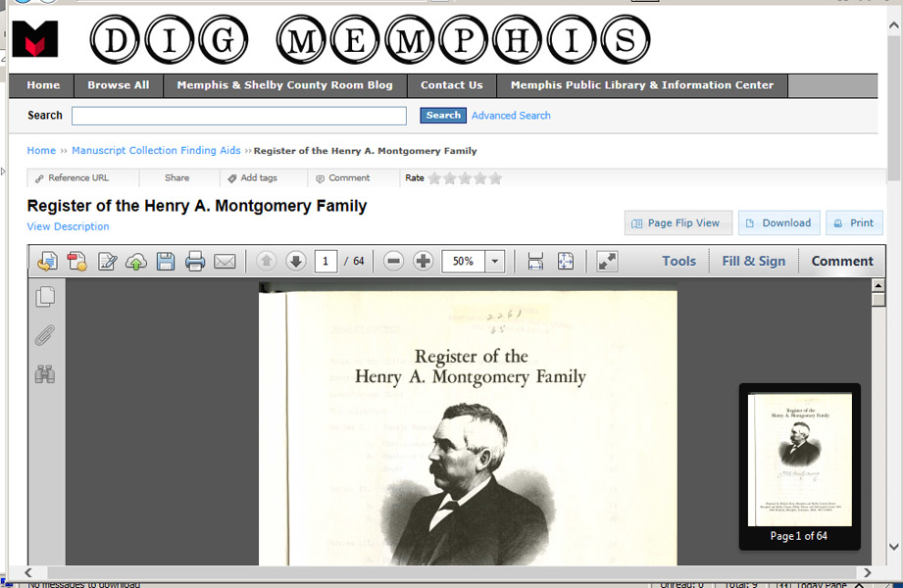Click the Add tags option
This screenshot has height=588, width=903.
(252, 178)
